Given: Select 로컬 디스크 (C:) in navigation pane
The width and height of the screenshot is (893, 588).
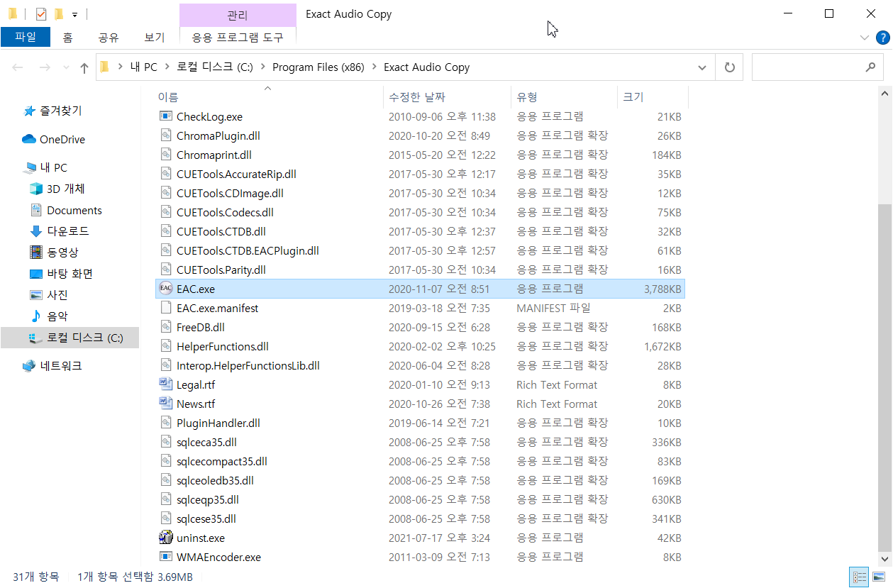Looking at the screenshot, I should coord(70,338).
